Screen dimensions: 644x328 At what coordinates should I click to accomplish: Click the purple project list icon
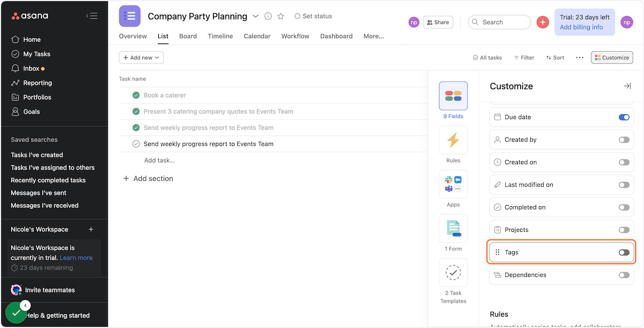[130, 16]
